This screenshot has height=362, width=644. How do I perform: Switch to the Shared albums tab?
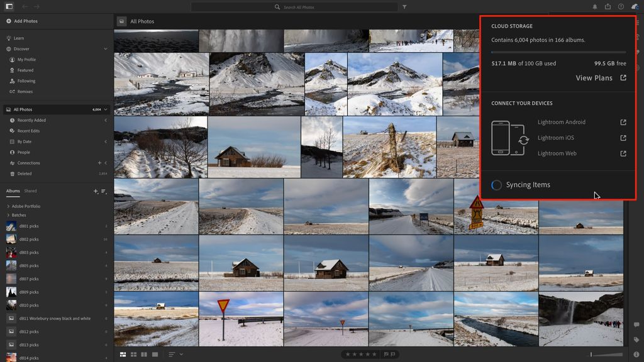(x=30, y=191)
